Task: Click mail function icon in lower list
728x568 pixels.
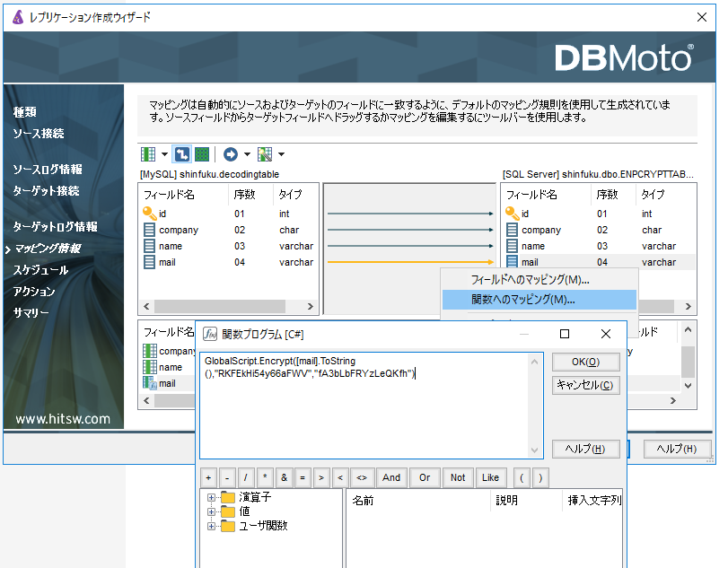Action: point(150,383)
